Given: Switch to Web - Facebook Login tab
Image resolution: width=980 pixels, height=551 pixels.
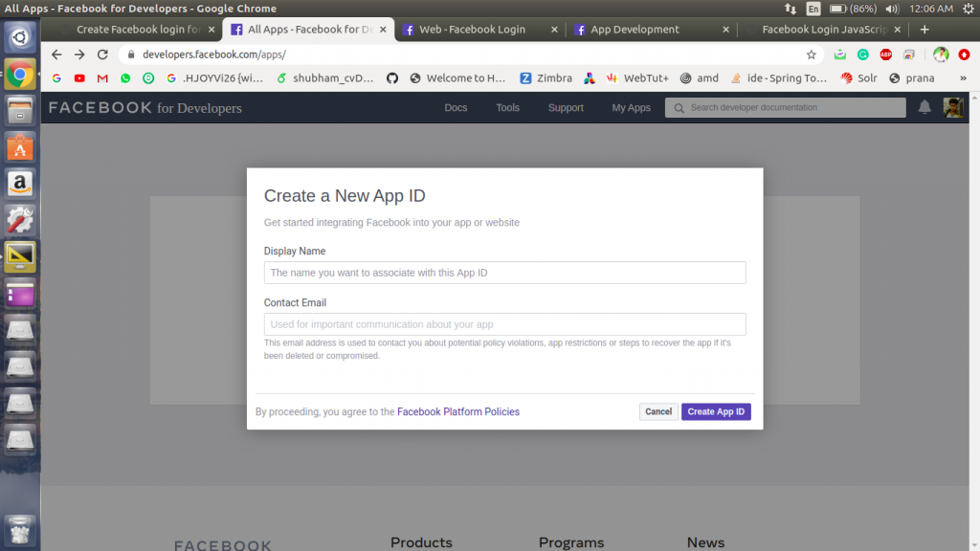Looking at the screenshot, I should (x=472, y=30).
